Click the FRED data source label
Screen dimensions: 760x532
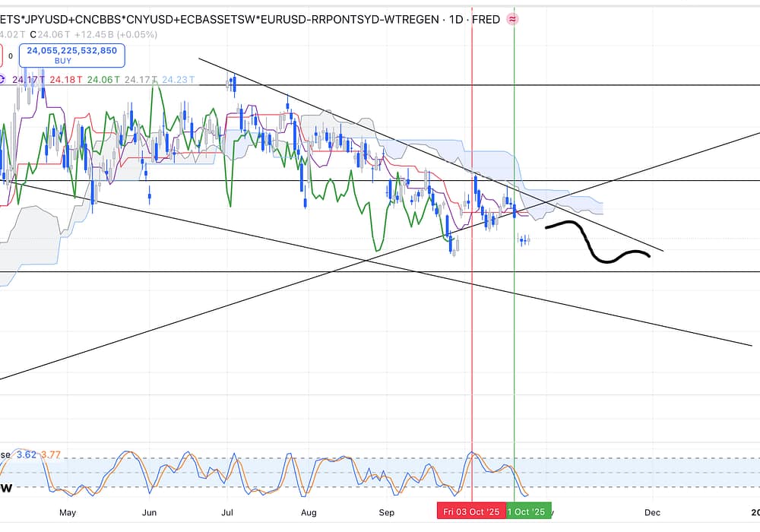point(486,19)
